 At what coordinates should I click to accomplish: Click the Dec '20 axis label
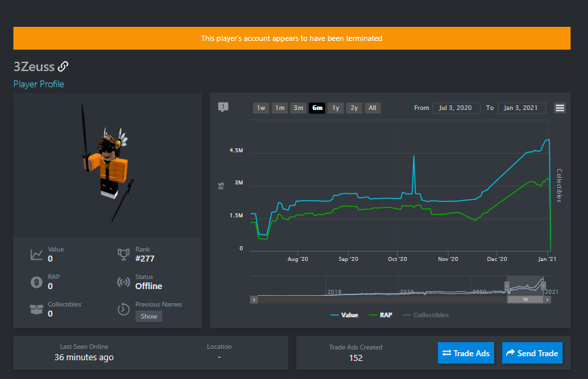coord(497,259)
